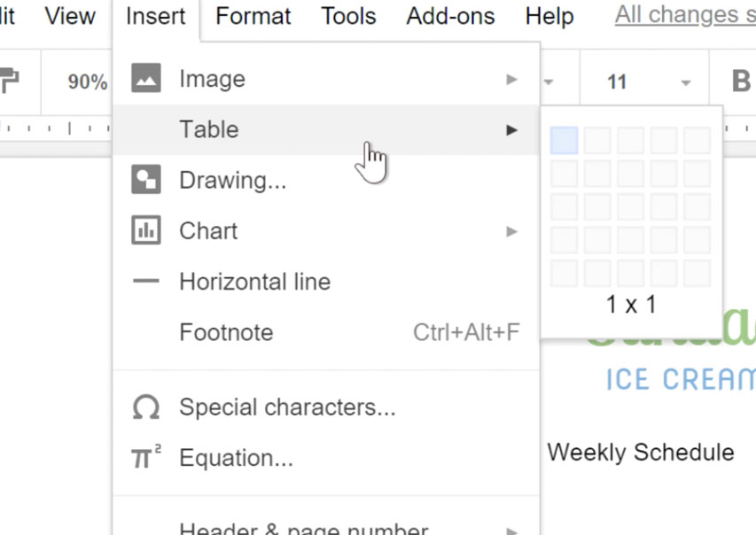Open the Drawing dialog via its icon
Image resolution: width=756 pixels, height=535 pixels.
(147, 180)
